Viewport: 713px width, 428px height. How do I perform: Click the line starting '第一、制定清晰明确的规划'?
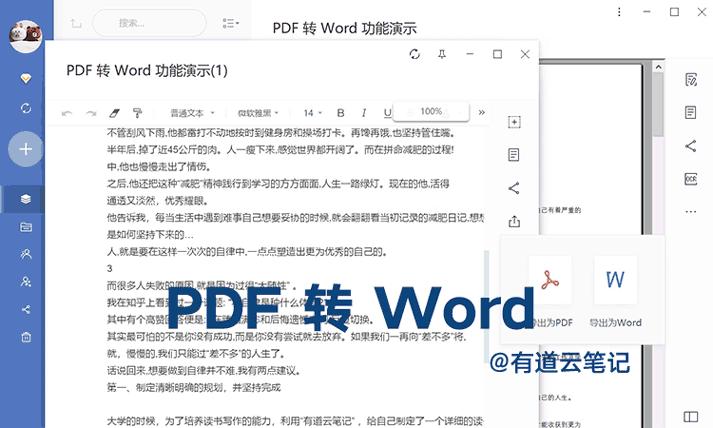(x=194, y=388)
